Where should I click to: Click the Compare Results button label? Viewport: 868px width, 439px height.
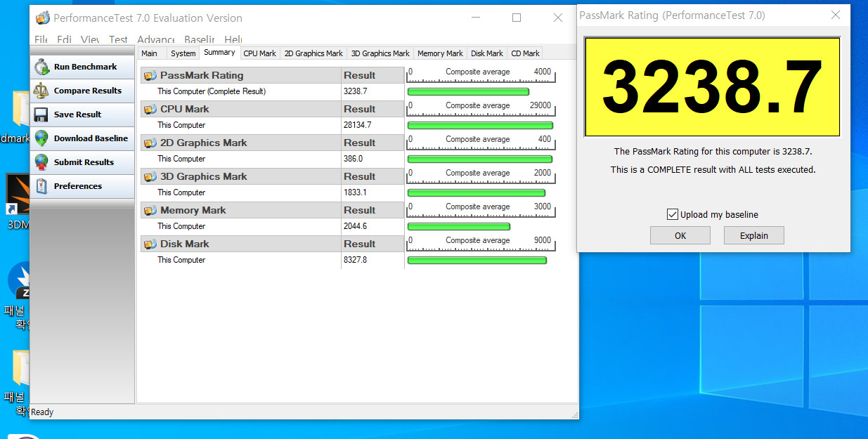tap(88, 91)
